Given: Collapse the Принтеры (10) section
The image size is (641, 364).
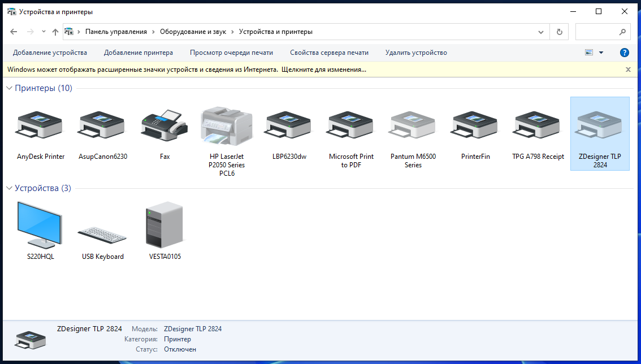Looking at the screenshot, I should [8, 88].
